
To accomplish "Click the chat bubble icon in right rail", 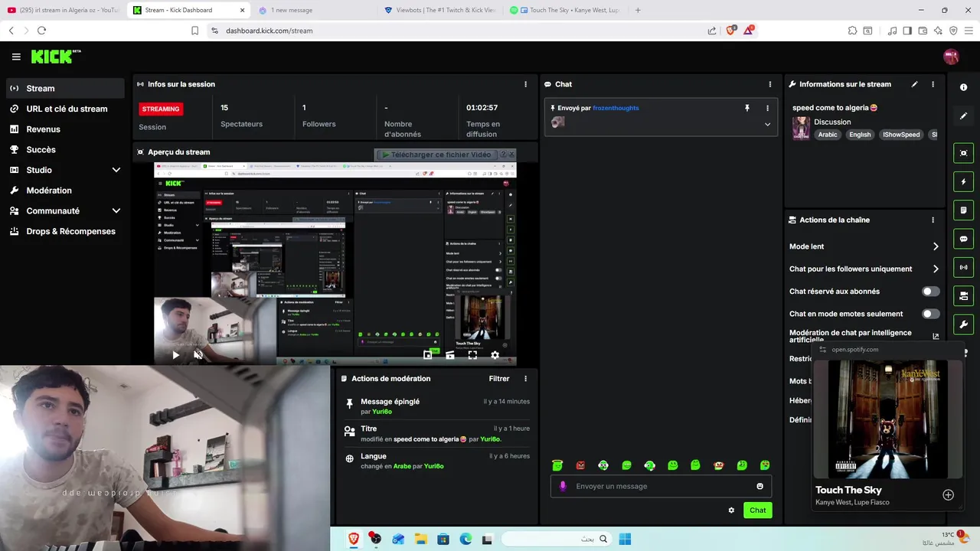I will click(963, 239).
